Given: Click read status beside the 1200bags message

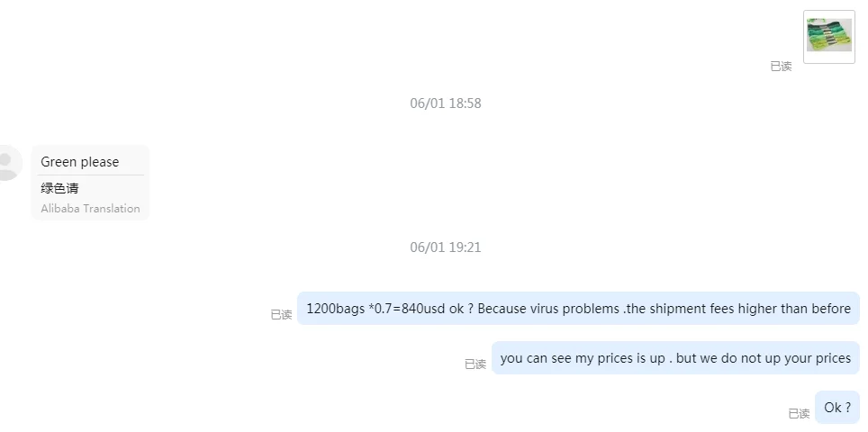Looking at the screenshot, I should [281, 315].
